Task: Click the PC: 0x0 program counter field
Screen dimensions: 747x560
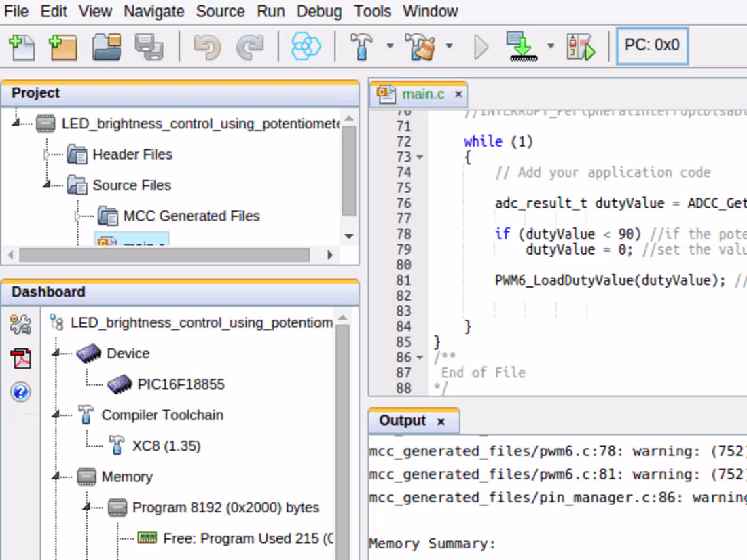Action: [652, 46]
